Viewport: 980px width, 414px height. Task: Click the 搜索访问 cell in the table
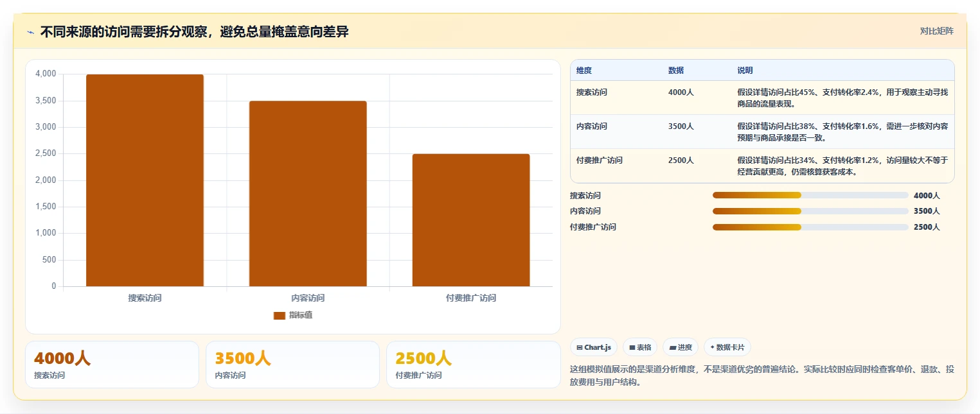tap(616, 98)
